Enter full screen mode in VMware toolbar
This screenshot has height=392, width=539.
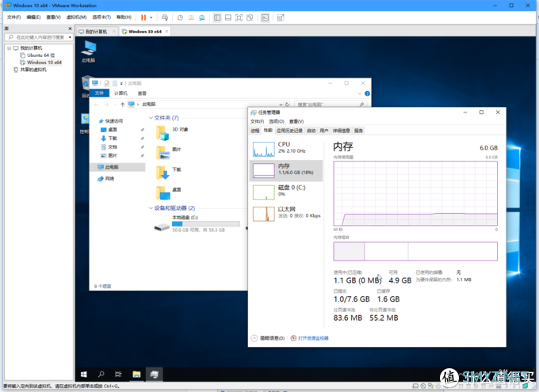239,17
